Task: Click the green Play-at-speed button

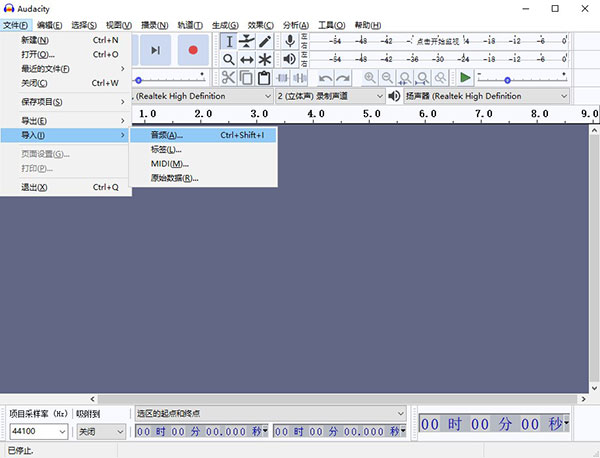Action: pyautogui.click(x=465, y=78)
